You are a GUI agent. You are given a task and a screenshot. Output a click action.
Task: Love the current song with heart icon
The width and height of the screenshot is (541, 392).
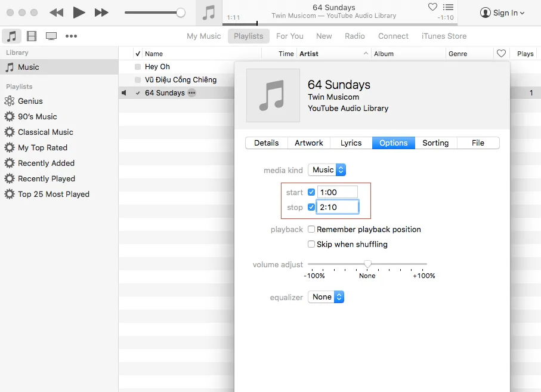(x=432, y=7)
